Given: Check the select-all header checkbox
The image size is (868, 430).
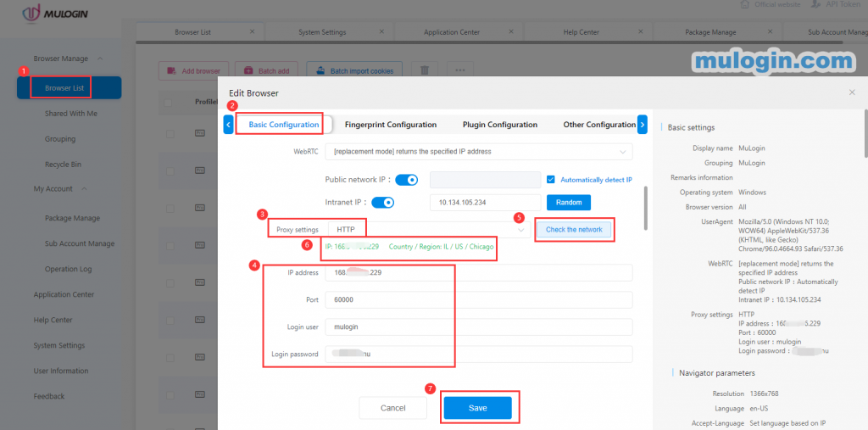Looking at the screenshot, I should pyautogui.click(x=169, y=102).
